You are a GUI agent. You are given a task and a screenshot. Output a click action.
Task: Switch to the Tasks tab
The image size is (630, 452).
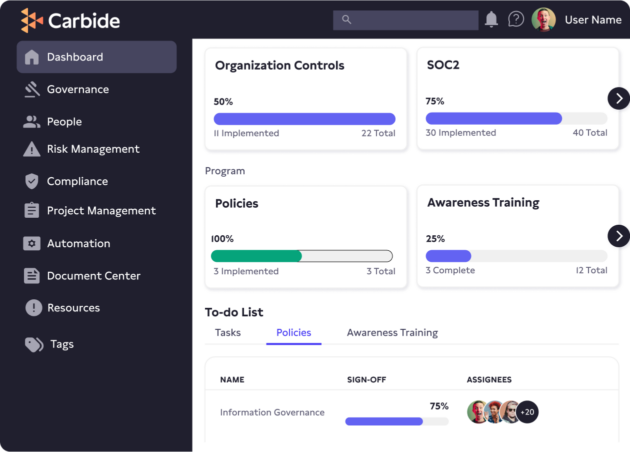click(228, 333)
